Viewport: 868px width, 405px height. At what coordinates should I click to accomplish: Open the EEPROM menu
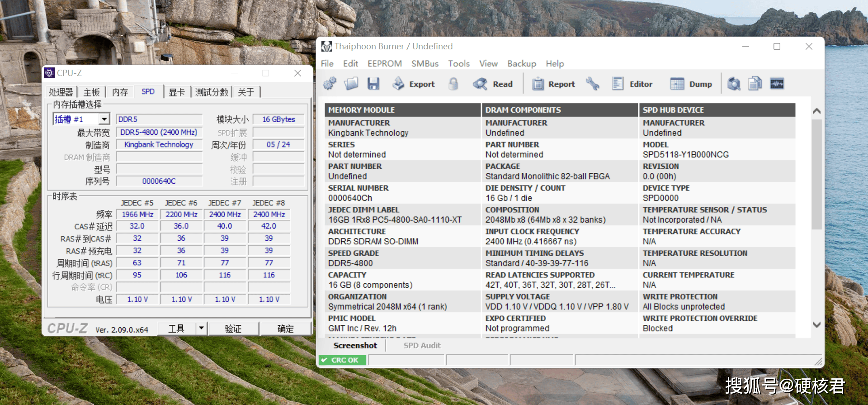[x=385, y=64]
